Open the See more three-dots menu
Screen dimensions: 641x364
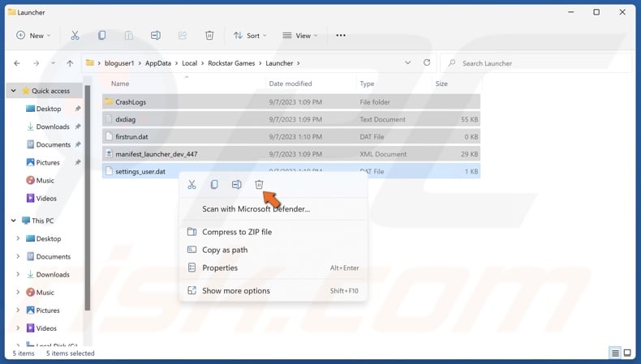pos(341,36)
